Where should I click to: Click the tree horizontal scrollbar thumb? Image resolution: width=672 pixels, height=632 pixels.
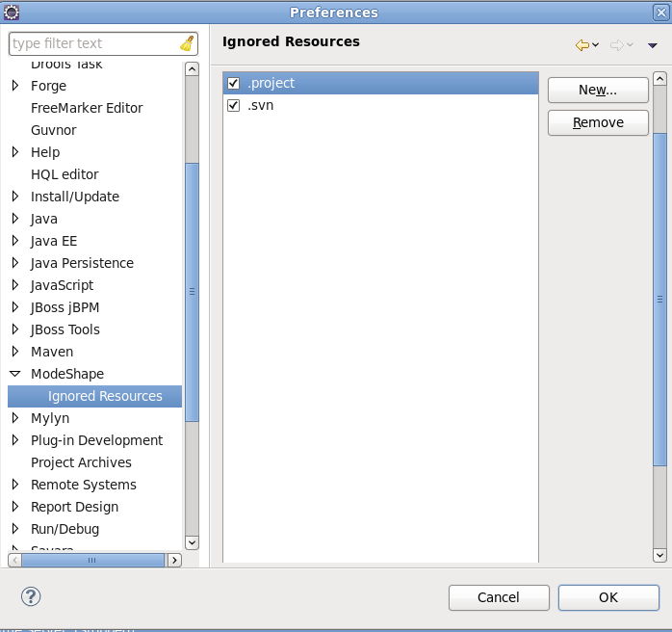[92, 560]
